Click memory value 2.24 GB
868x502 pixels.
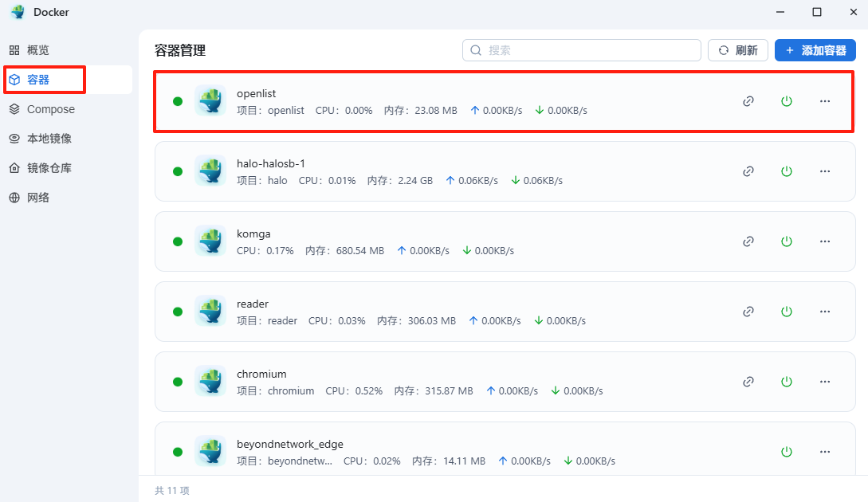(x=415, y=180)
